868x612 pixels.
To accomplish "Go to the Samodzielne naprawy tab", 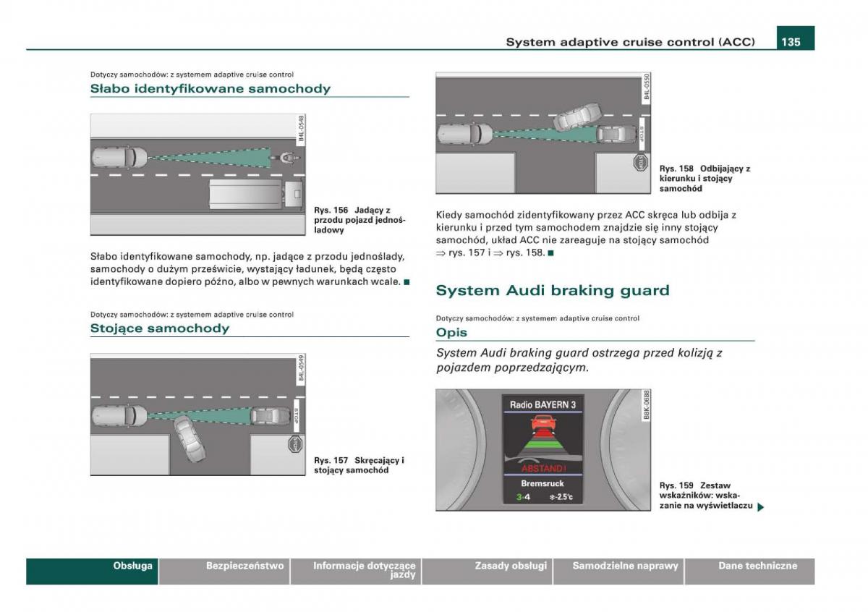I will (x=618, y=571).
